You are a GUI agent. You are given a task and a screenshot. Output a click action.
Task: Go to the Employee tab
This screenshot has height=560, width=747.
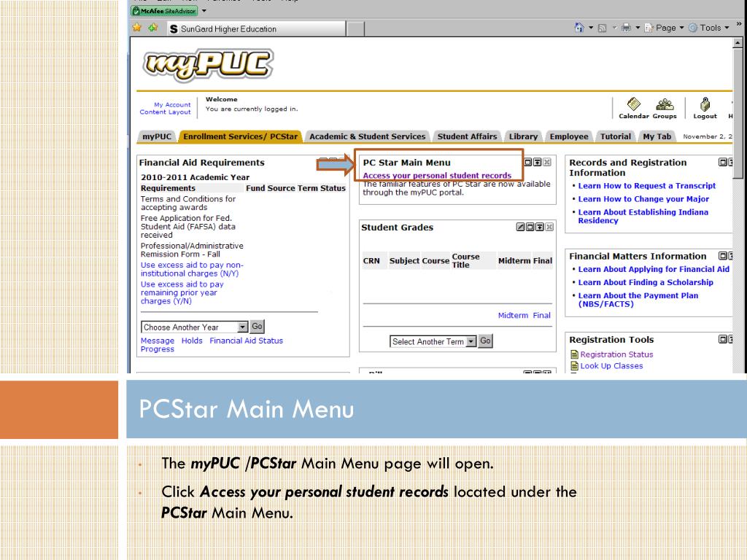tap(569, 136)
